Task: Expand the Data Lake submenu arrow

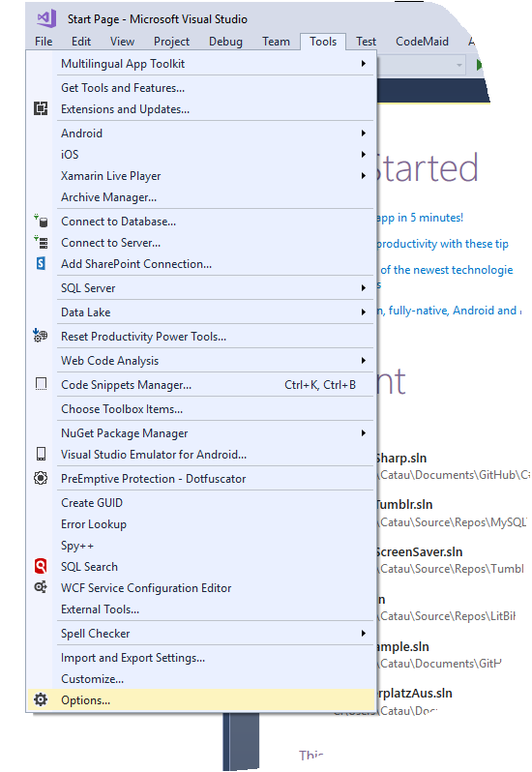Action: (363, 312)
